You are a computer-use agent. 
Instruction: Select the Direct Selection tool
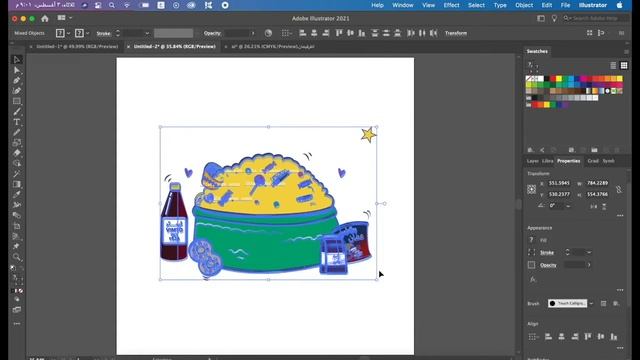17,70
